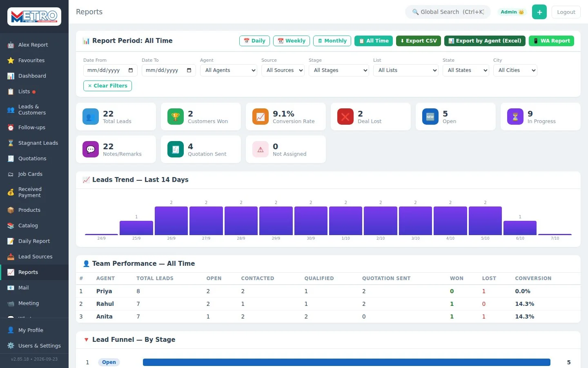Send the WA Report
The width and height of the screenshot is (588, 368).
(551, 41)
